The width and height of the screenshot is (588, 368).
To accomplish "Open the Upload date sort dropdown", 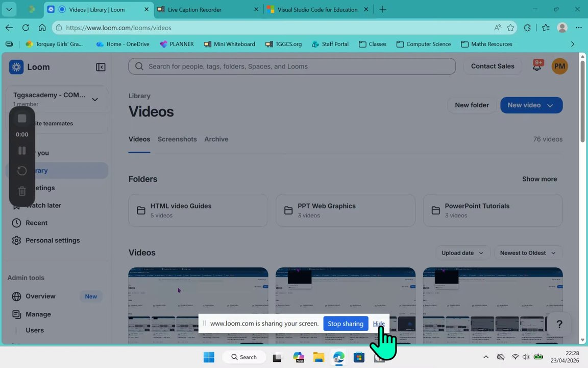I will pos(462,253).
